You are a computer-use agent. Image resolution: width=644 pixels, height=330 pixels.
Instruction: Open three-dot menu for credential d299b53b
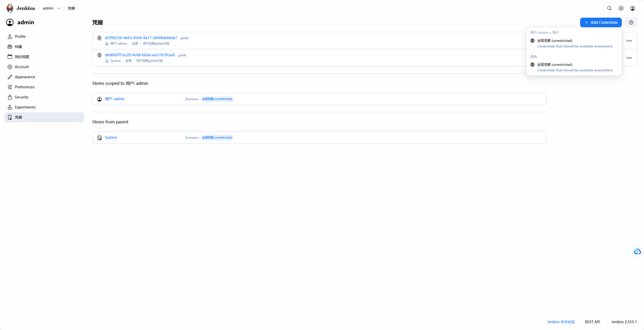[629, 41]
